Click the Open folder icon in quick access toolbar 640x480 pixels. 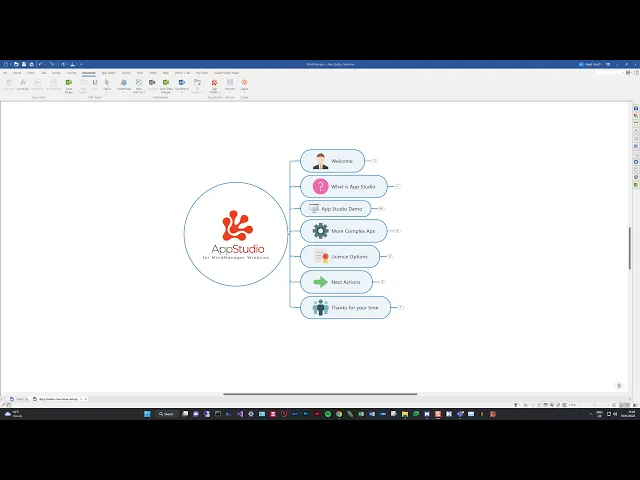click(16, 64)
